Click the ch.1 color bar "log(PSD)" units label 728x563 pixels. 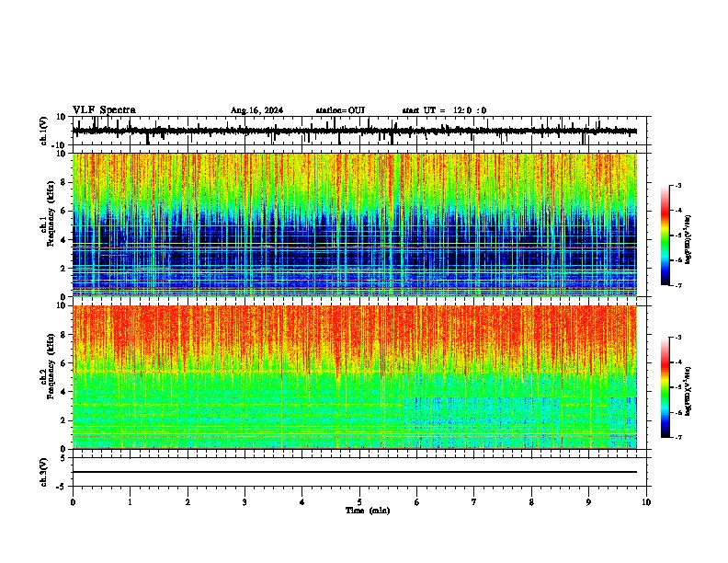click(688, 240)
